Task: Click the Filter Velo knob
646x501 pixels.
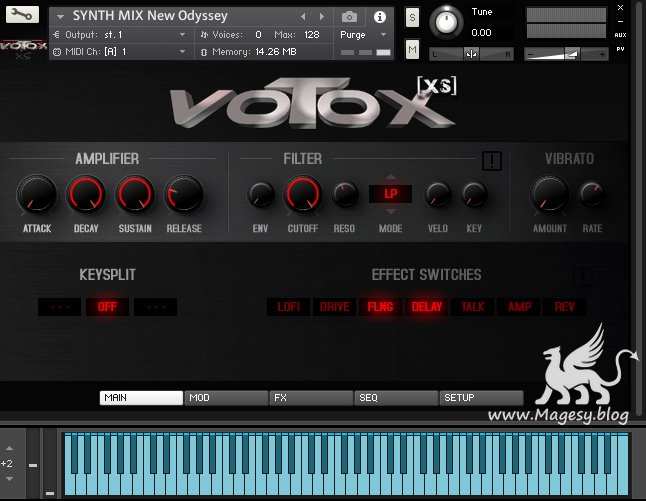Action: click(x=438, y=194)
